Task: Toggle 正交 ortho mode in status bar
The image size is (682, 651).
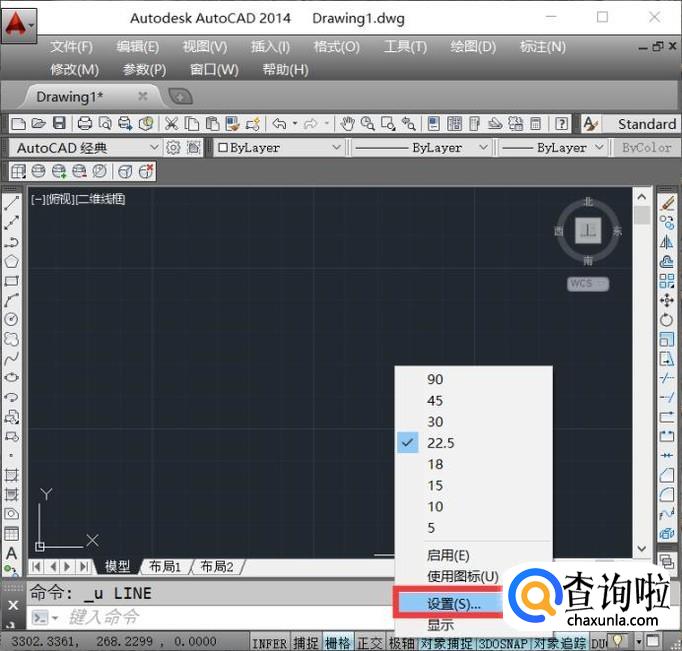Action: coord(369,643)
